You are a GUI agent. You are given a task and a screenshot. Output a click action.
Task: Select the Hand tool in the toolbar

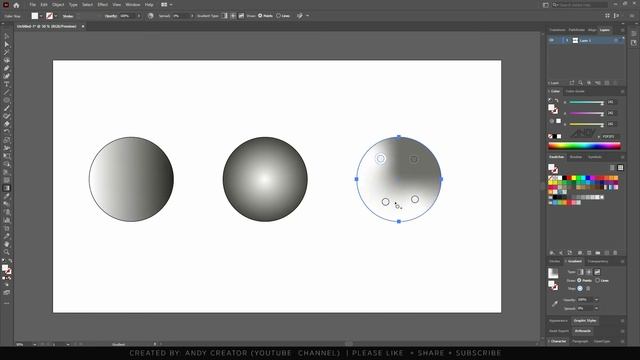(7, 244)
